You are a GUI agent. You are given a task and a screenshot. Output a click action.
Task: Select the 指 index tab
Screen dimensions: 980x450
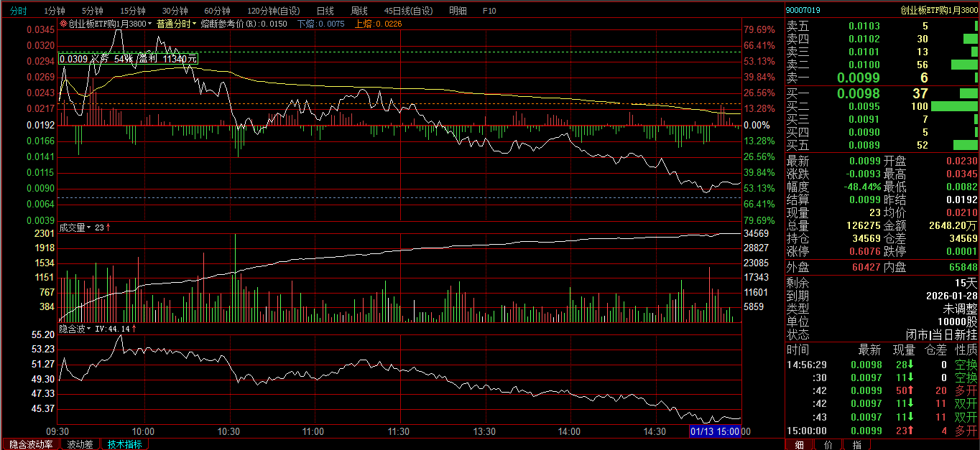point(856,444)
